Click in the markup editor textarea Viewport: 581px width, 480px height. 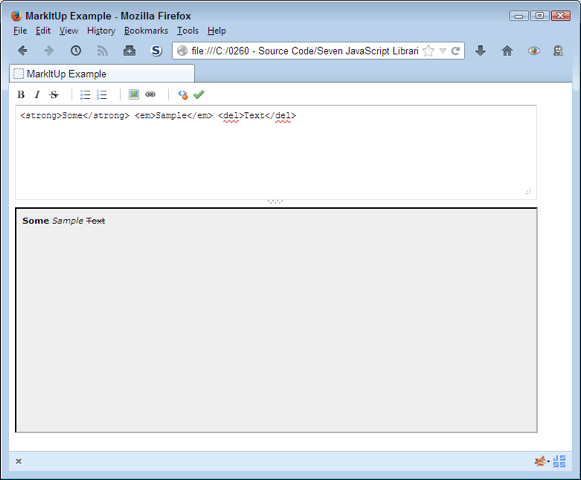pyautogui.click(x=276, y=152)
